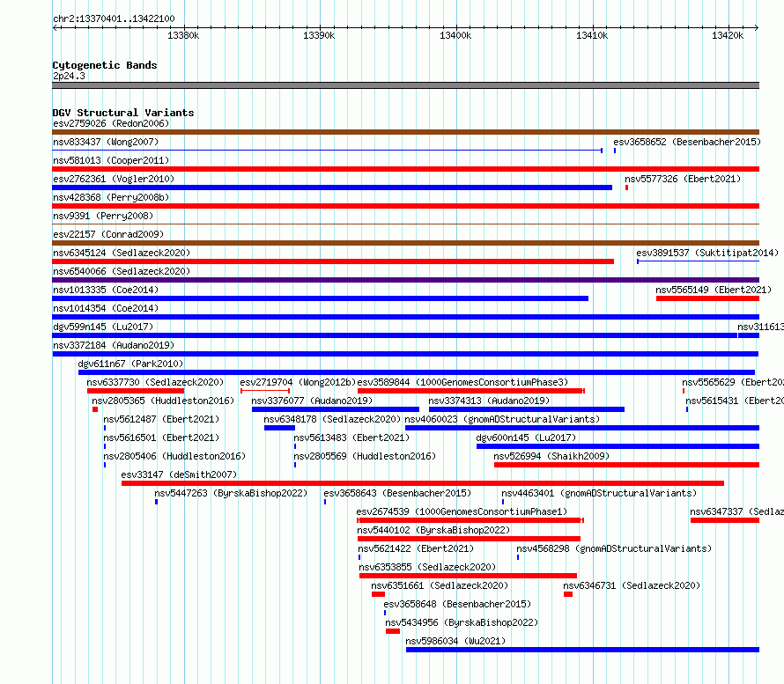Image resolution: width=784 pixels, height=684 pixels.
Task: Click nsv1013335 (Coe2014) label
Action: click(x=106, y=290)
